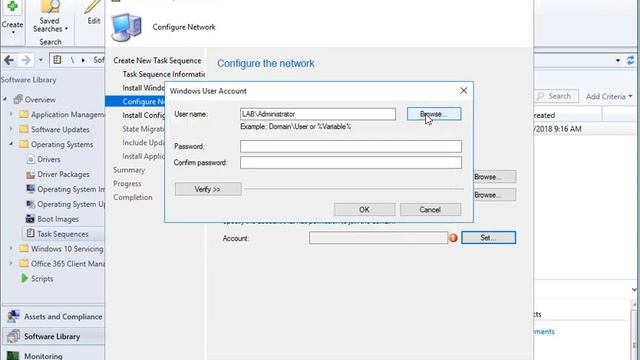The width and height of the screenshot is (640, 360).
Task: Click the Boot Images icon
Action: pyautogui.click(x=30, y=219)
